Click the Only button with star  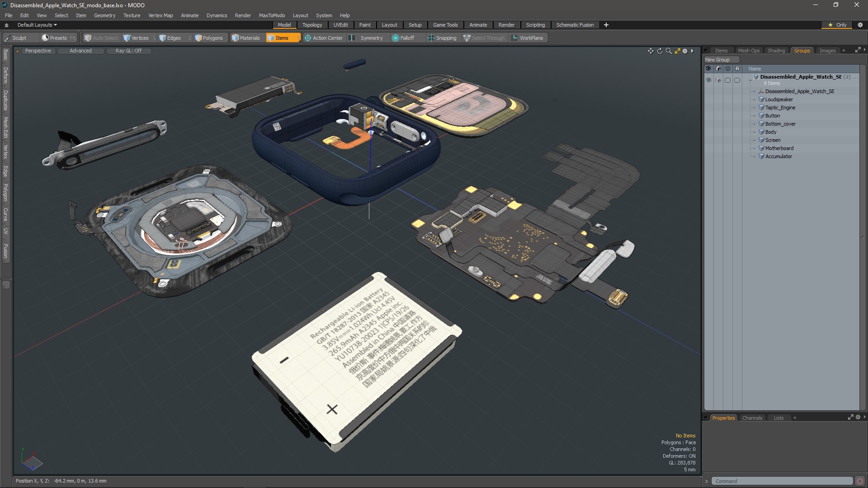pyautogui.click(x=837, y=25)
